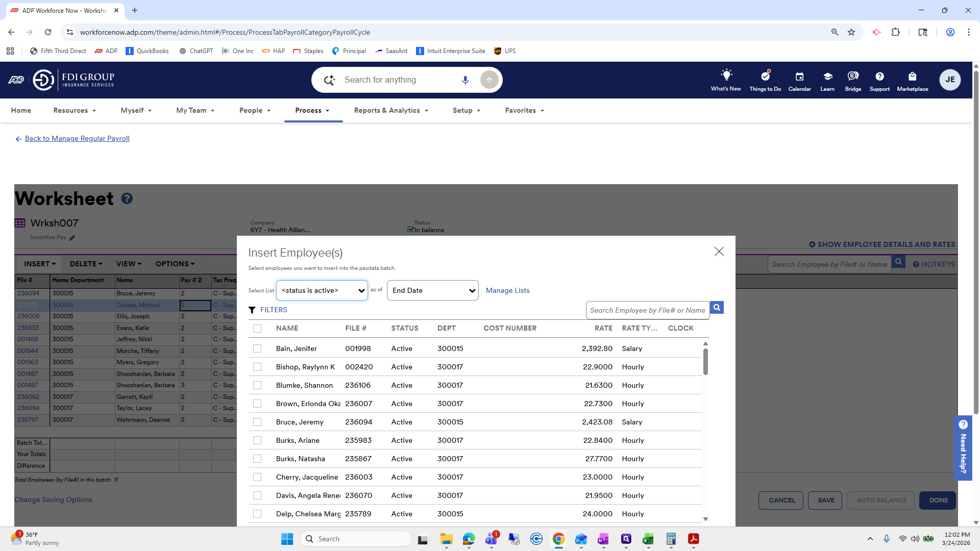Open the Calendar icon in header
Image resolution: width=980 pixels, height=551 pixels.
[x=799, y=77]
